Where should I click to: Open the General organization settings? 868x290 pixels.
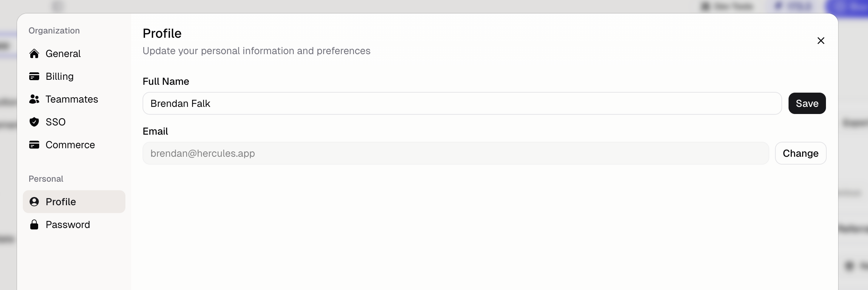tap(63, 53)
